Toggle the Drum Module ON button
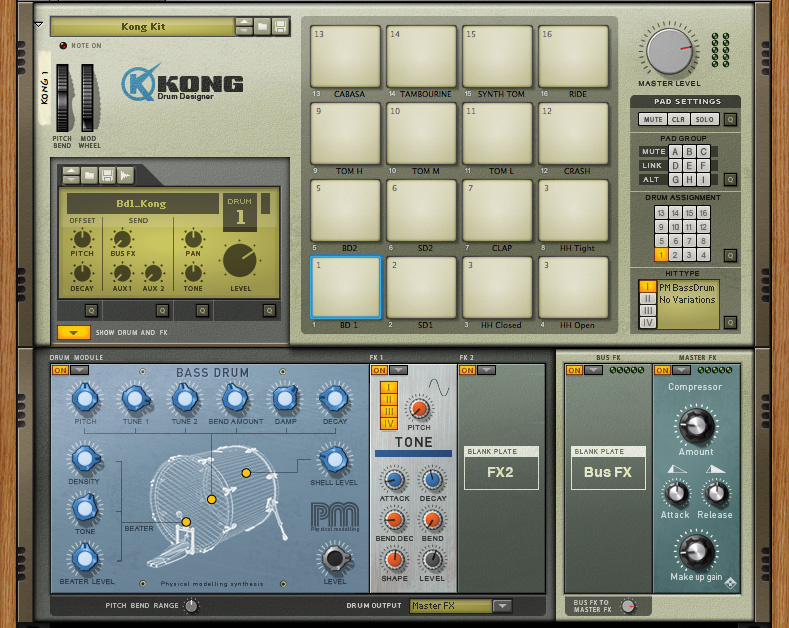The image size is (789, 628). click(x=60, y=370)
